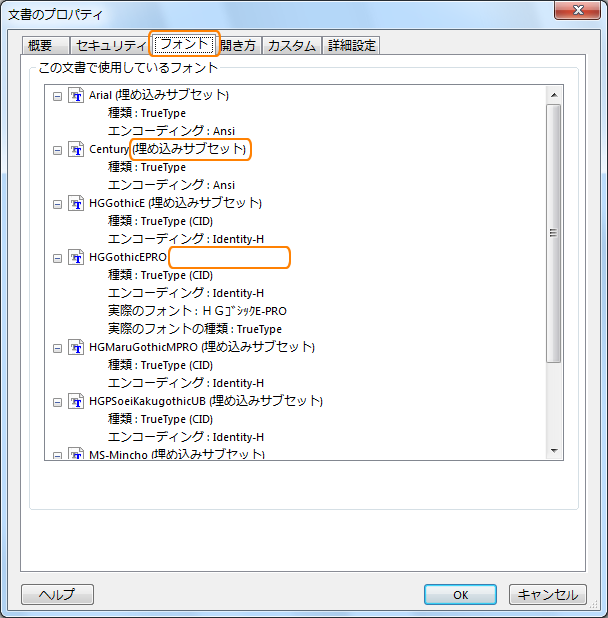Click エンコーディング : Identity-H under HGGothicEPRO
This screenshot has height=618, width=608.
(186, 293)
